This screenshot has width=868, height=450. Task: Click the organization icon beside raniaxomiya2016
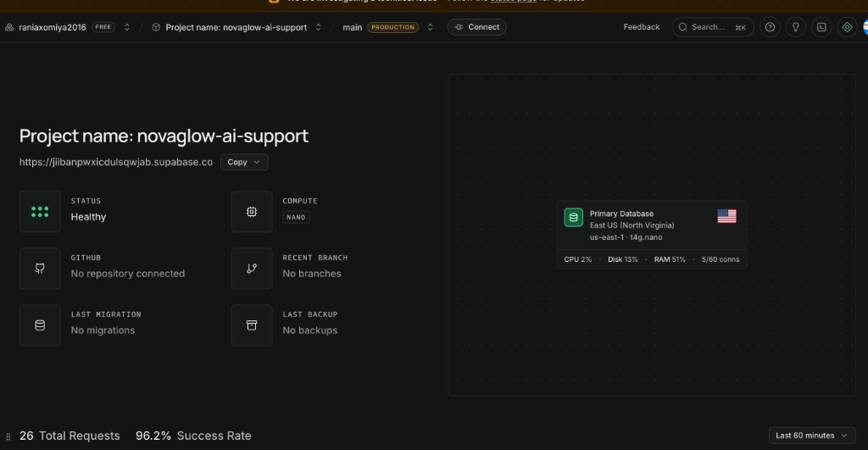click(x=9, y=27)
